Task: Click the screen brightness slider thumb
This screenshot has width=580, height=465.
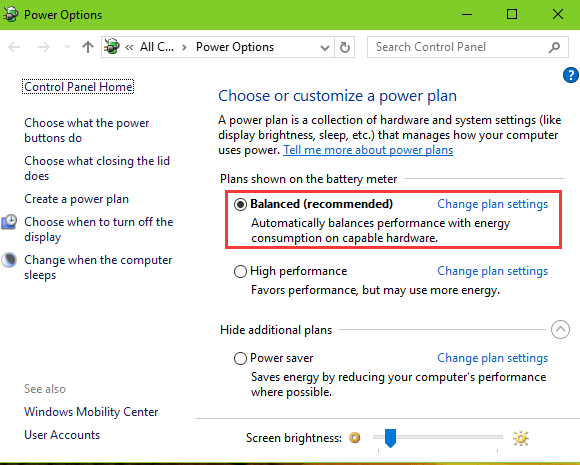Action: [x=390, y=438]
